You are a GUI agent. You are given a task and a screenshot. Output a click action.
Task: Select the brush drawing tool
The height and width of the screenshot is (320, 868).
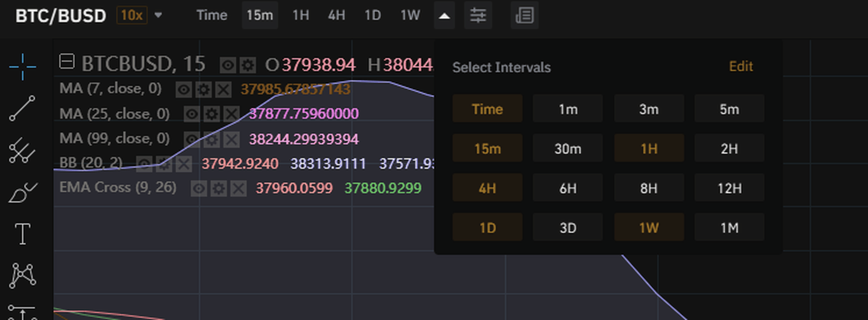[22, 192]
